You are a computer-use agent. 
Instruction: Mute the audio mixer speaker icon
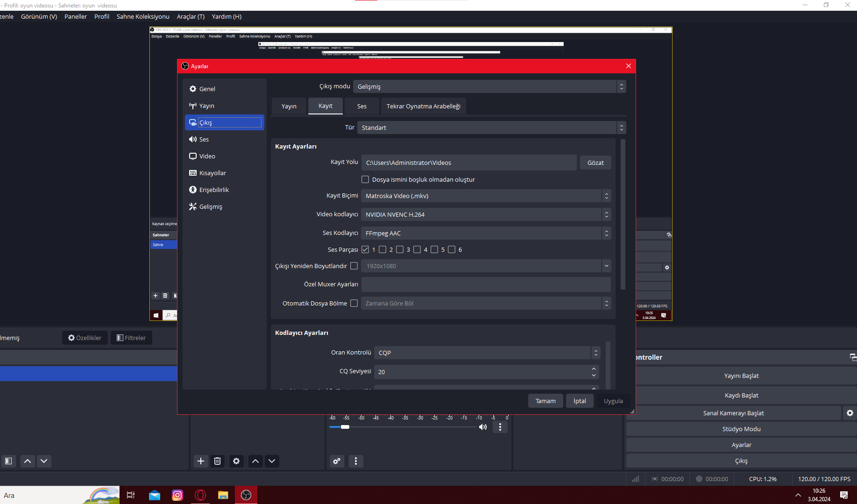point(483,427)
